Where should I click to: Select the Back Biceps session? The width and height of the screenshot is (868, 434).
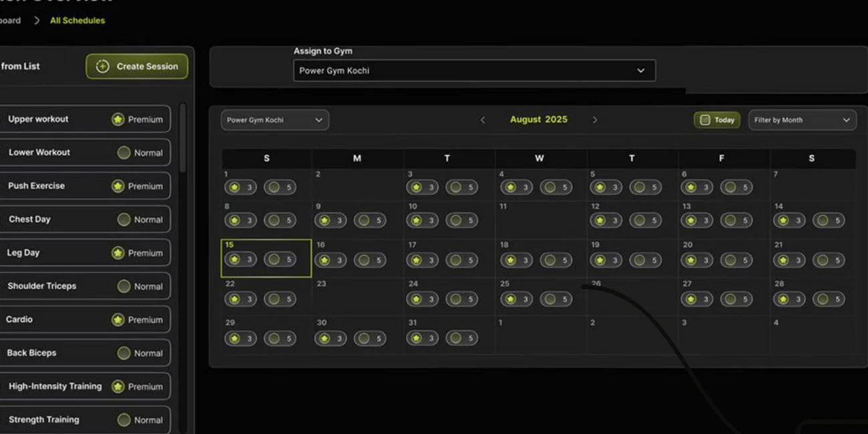pos(84,353)
